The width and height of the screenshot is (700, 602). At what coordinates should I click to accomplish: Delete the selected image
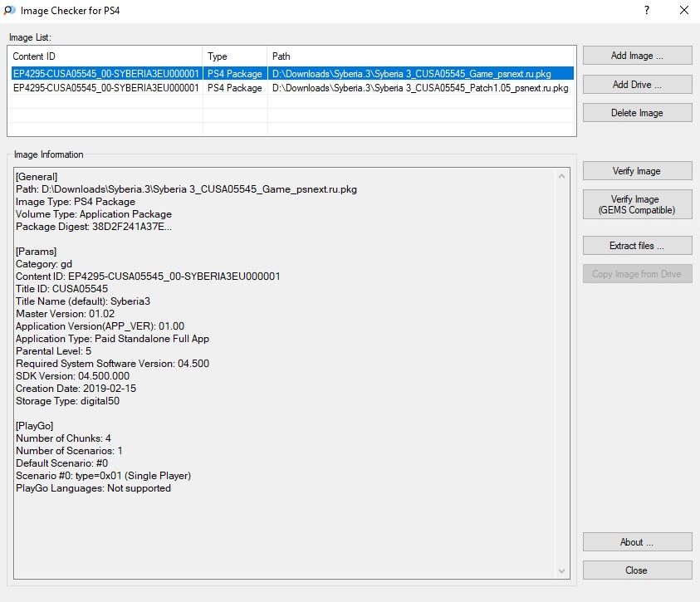(637, 113)
